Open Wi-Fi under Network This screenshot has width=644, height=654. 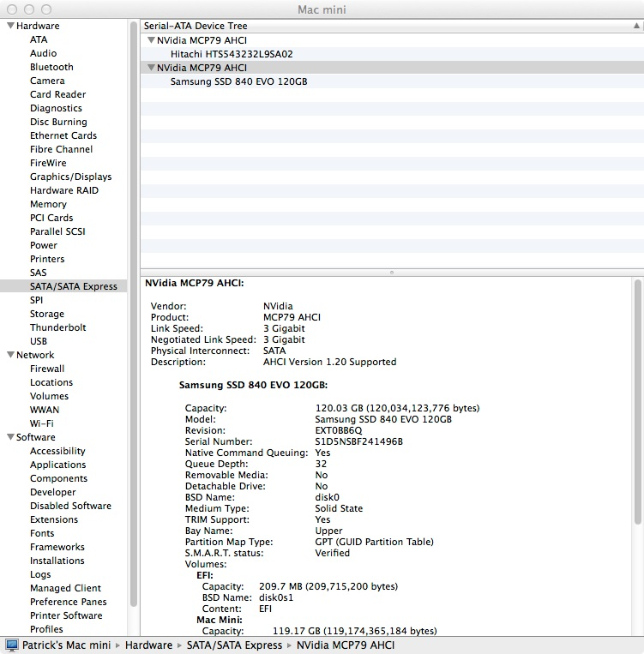[42, 423]
